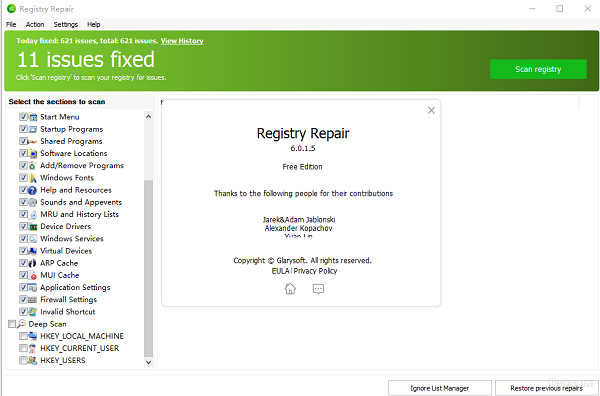Click the 'Alexander Kopachov' contributor name
The image size is (600, 396).
298,228
